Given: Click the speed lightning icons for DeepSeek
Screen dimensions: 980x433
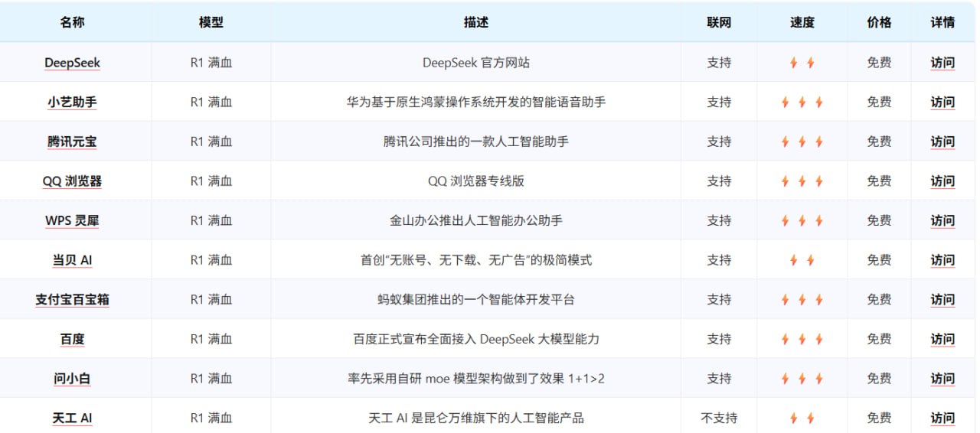Looking at the screenshot, I should click(x=802, y=63).
